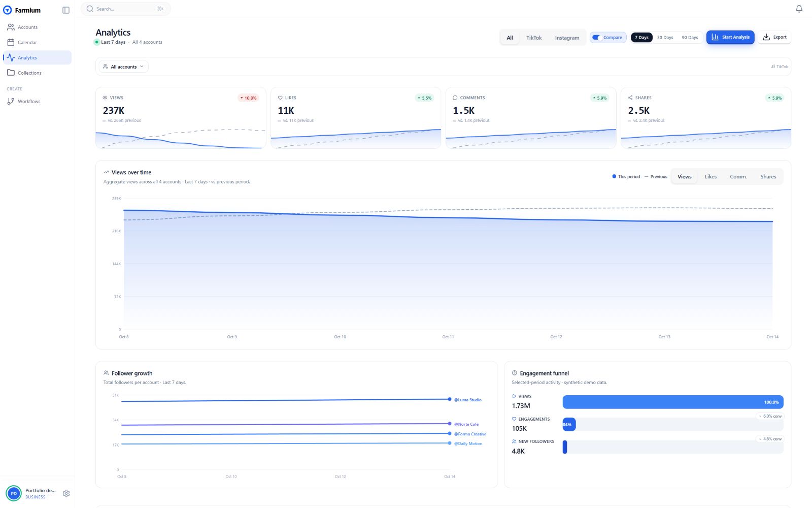Click @Norte Café line label
This screenshot has width=812, height=508.
point(466,424)
